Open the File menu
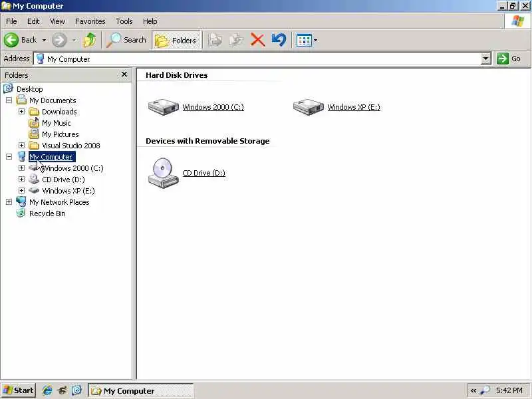This screenshot has height=399, width=532. 11,21
